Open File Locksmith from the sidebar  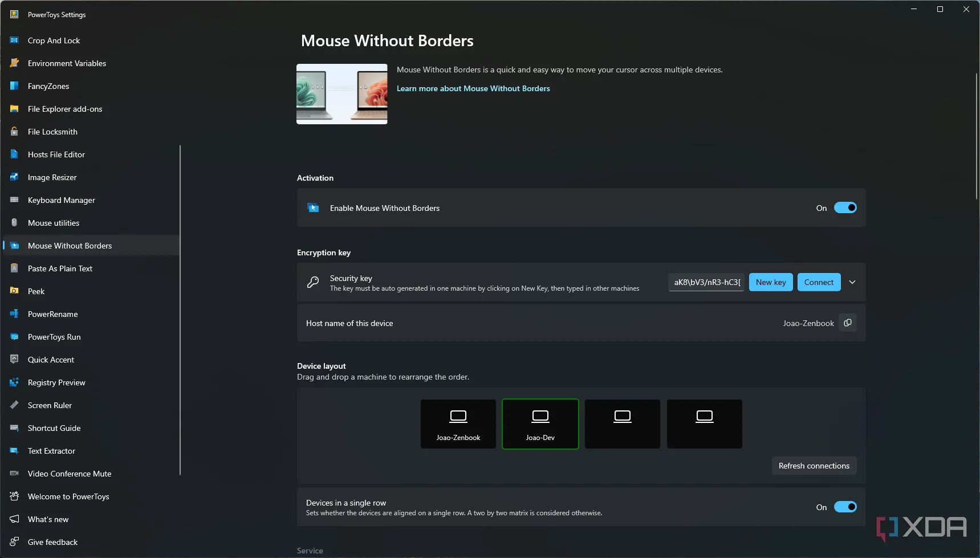point(91,132)
